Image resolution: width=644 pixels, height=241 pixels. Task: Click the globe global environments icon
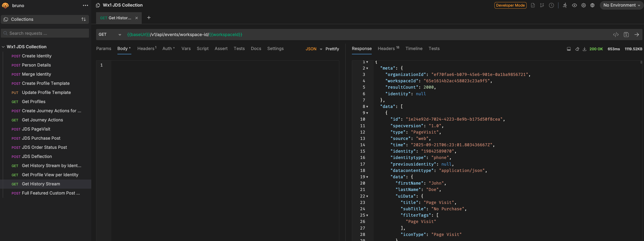point(592,5)
